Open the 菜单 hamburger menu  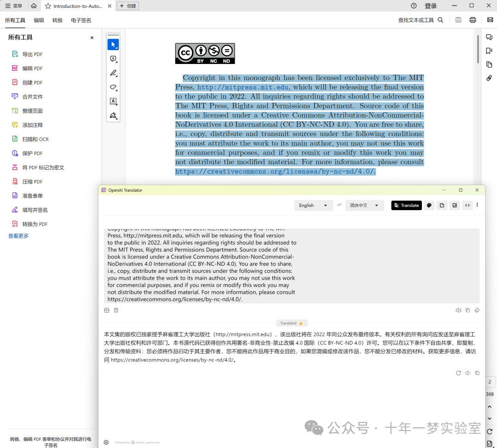pyautogui.click(x=14, y=6)
